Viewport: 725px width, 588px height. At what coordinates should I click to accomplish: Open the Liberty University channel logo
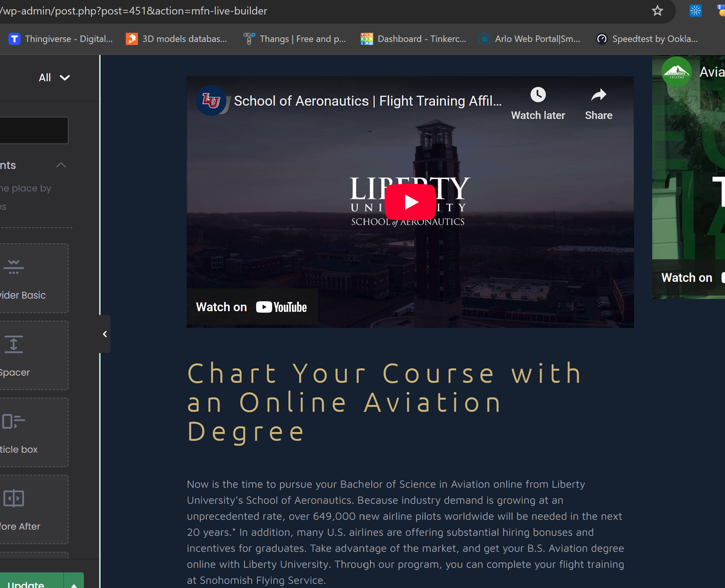tap(211, 101)
